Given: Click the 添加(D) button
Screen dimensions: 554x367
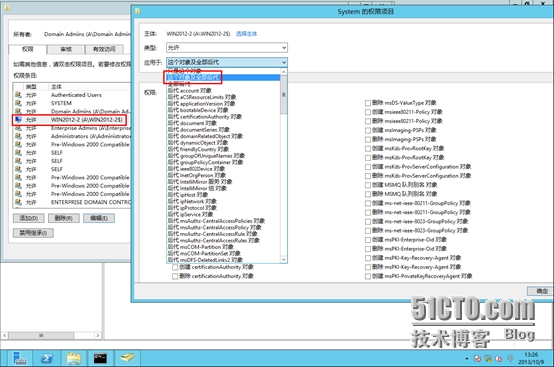Looking at the screenshot, I should click(29, 218).
